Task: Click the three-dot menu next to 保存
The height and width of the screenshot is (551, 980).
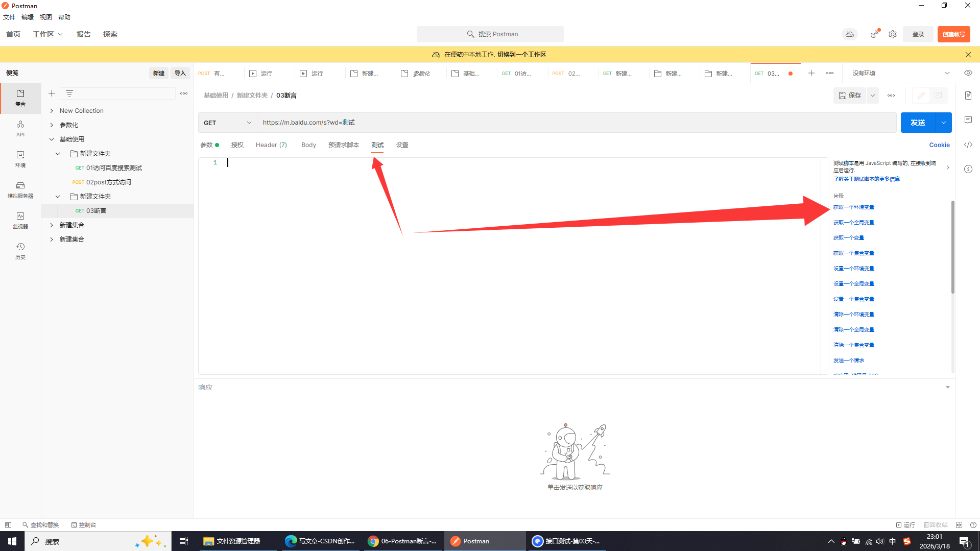Action: [x=891, y=95]
